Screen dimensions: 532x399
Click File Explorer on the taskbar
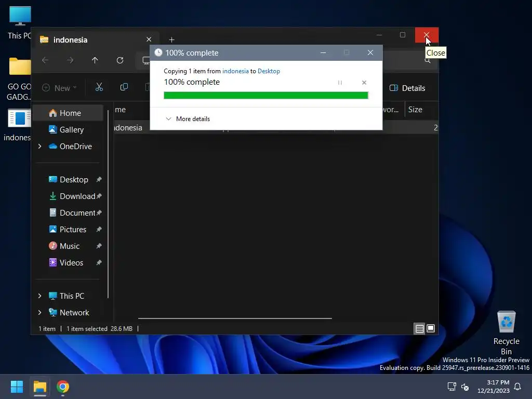coord(39,387)
